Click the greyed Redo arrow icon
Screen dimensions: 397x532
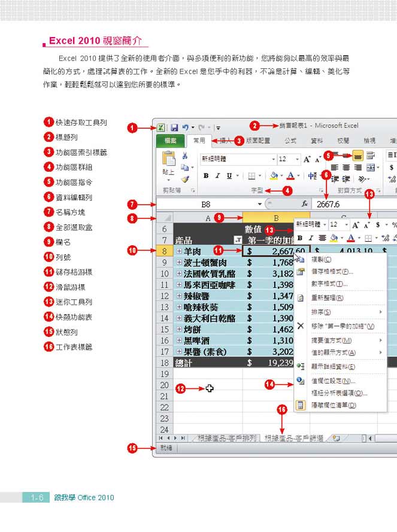[x=201, y=127]
